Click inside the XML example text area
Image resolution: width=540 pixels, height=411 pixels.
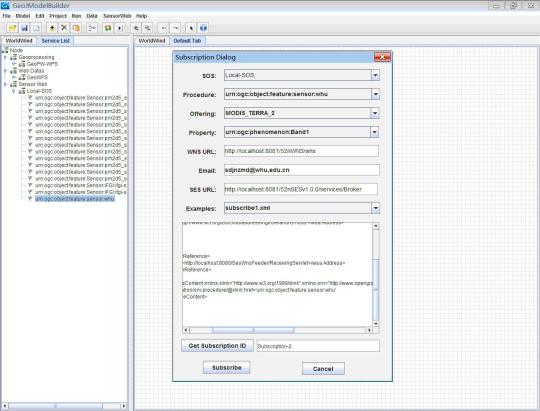click(277, 275)
